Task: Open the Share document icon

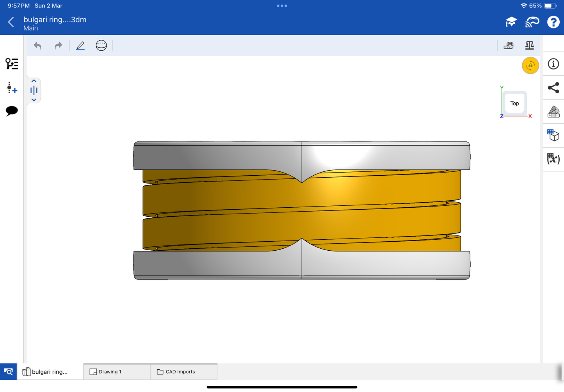Action: (553, 88)
